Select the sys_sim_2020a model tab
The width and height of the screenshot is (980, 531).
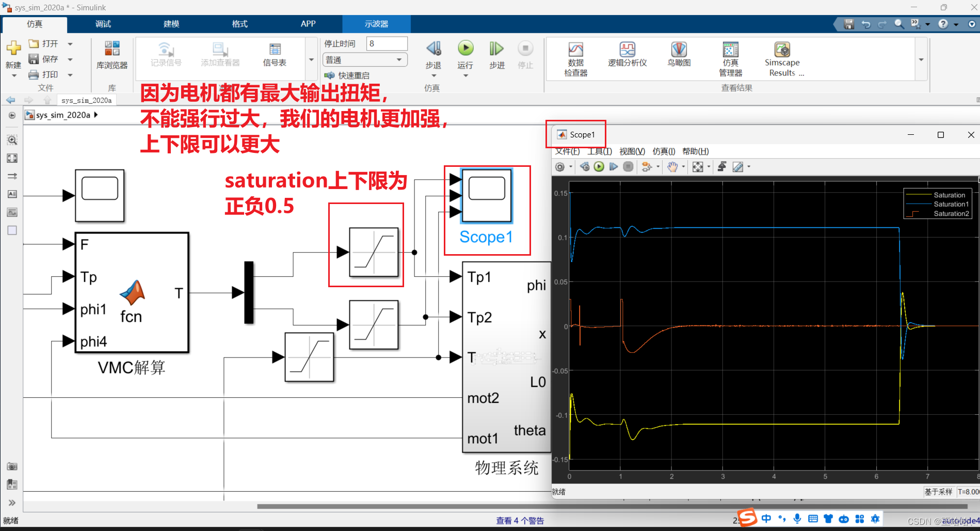coord(86,100)
